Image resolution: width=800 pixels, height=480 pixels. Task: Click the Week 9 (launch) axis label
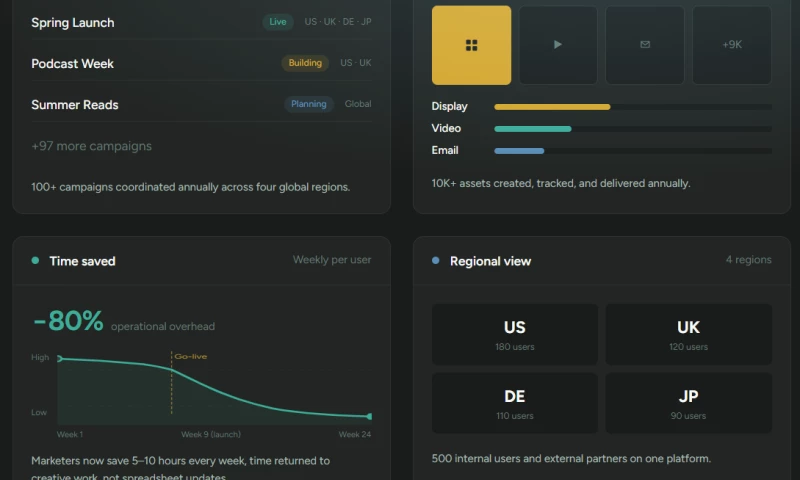(211, 435)
